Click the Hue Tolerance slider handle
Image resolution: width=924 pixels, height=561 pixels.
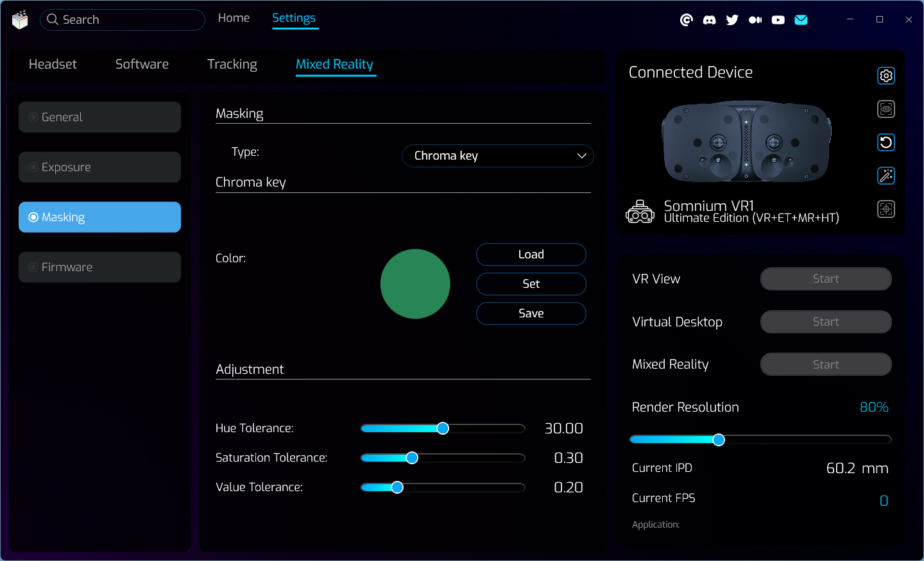pos(443,428)
